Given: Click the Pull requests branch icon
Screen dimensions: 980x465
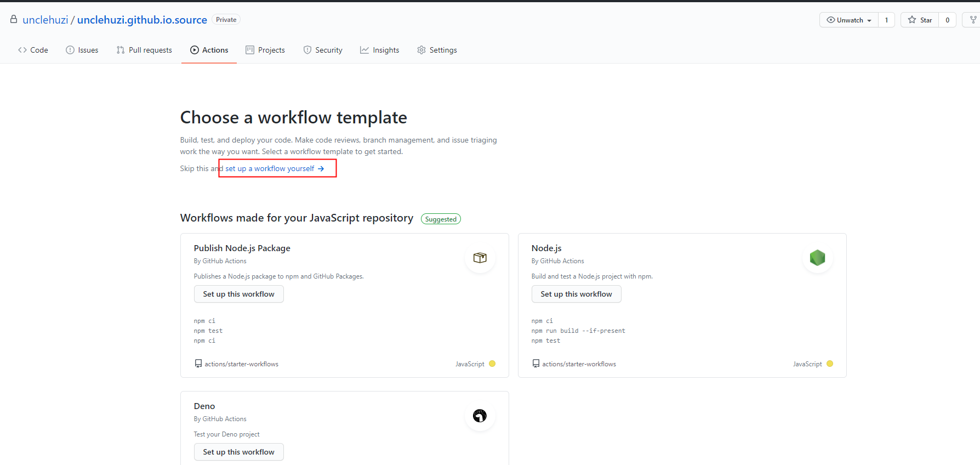Looking at the screenshot, I should [x=121, y=50].
